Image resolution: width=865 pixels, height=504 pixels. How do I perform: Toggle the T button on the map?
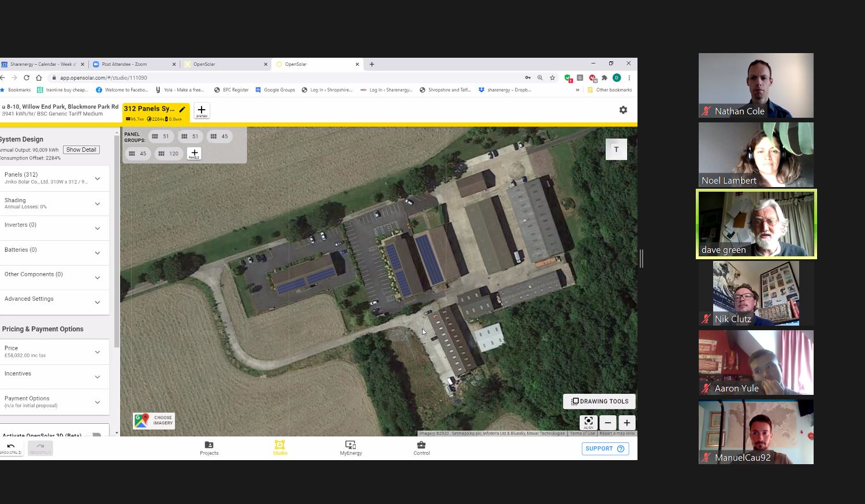(x=616, y=150)
